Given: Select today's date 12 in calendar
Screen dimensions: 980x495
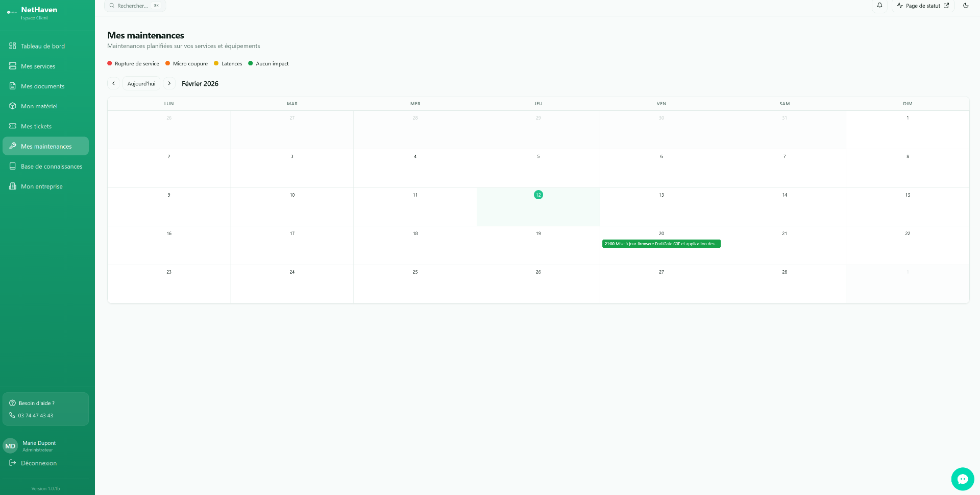Looking at the screenshot, I should [x=538, y=195].
